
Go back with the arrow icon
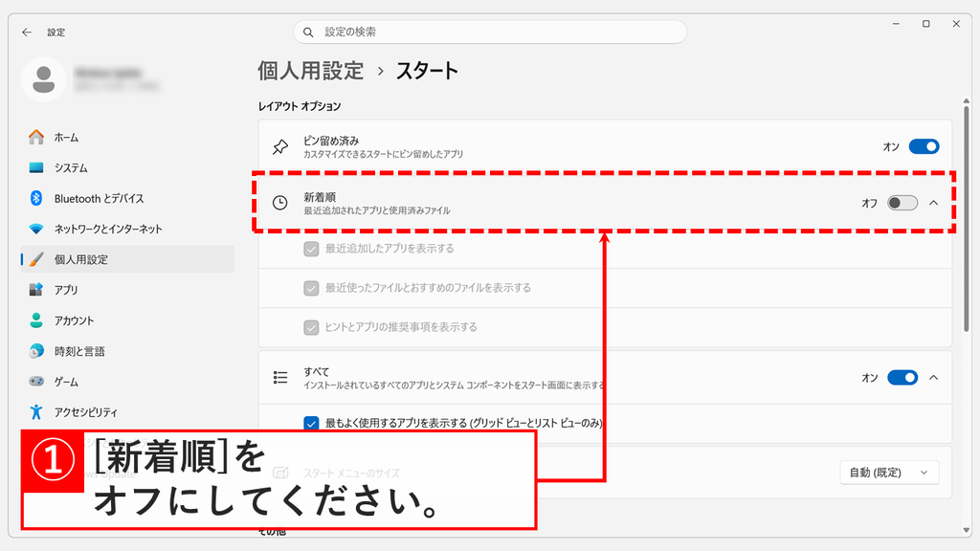click(26, 32)
